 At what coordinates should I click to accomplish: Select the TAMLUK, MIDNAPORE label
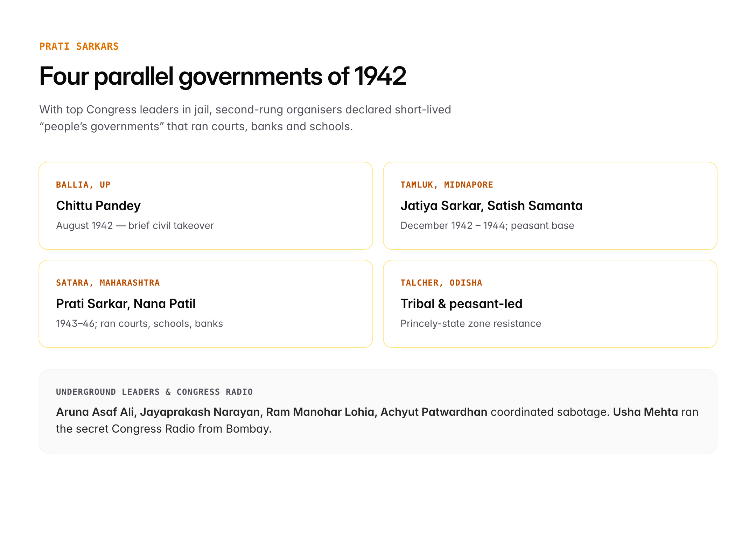coord(447,184)
